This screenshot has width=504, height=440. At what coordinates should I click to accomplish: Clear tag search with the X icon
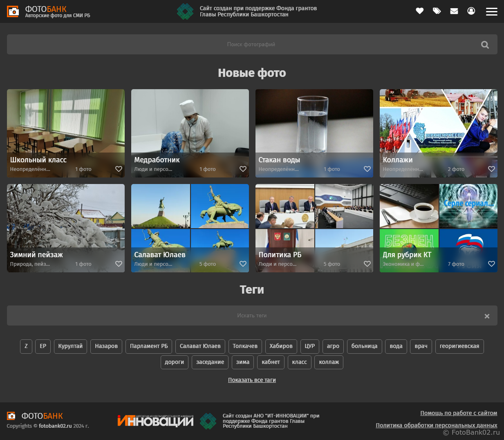[x=486, y=316]
